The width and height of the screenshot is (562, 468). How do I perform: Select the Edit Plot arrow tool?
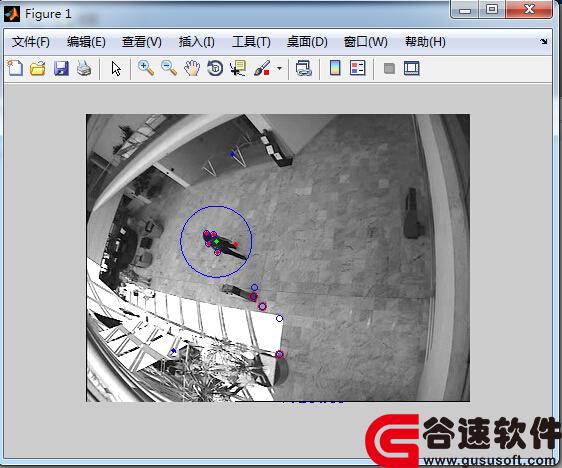[x=116, y=68]
